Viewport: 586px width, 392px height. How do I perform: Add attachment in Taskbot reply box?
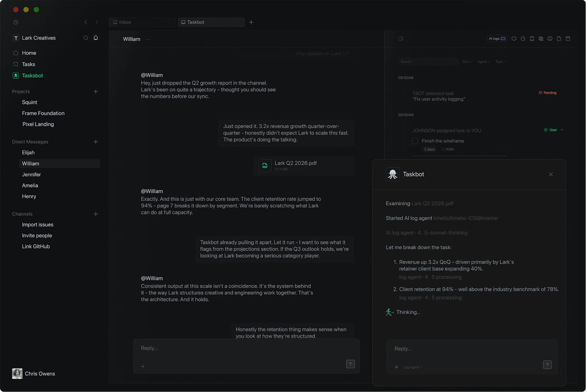coord(396,367)
